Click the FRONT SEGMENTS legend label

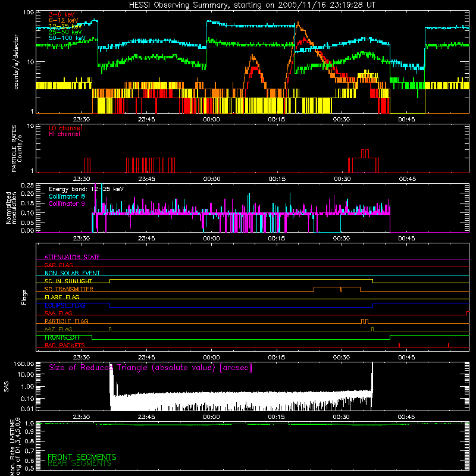[x=82, y=457]
